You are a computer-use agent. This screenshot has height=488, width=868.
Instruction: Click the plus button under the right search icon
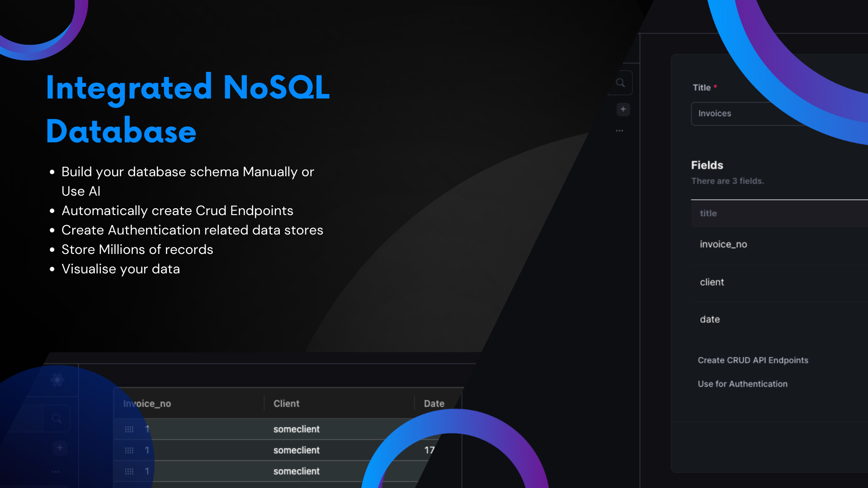623,109
